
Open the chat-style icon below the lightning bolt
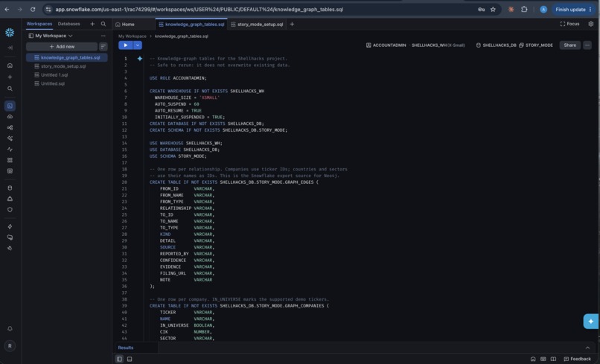coord(10,237)
